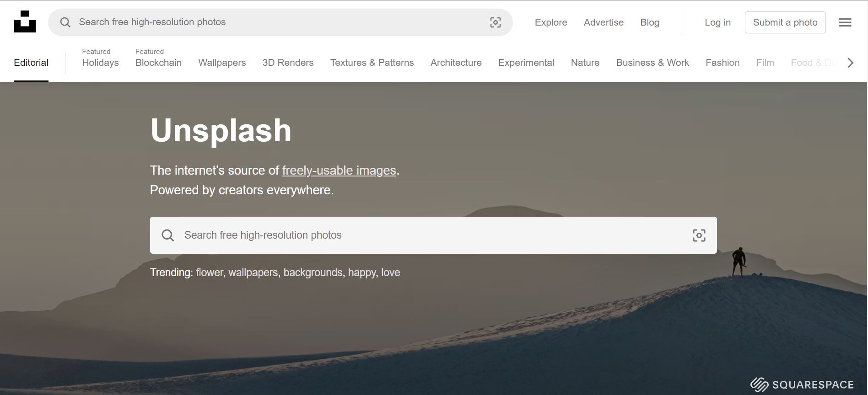Follow the freely-usable images link

coord(339,171)
